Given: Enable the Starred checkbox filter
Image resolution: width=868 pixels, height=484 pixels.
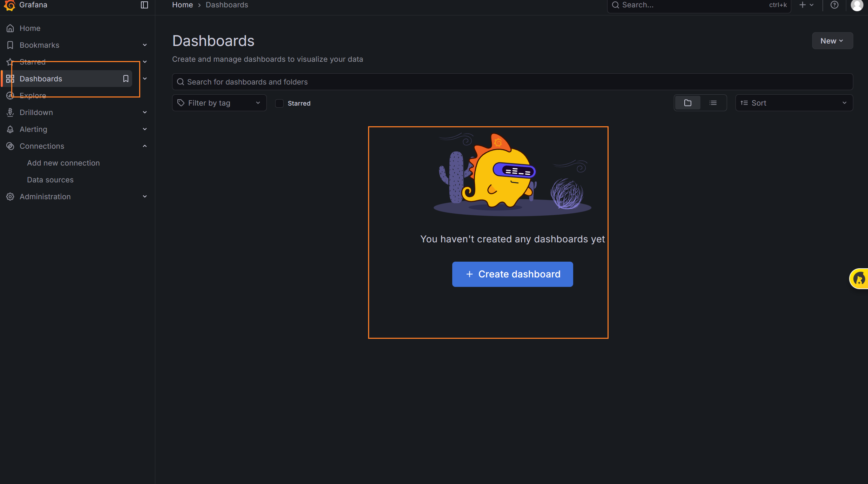Looking at the screenshot, I should click(279, 103).
